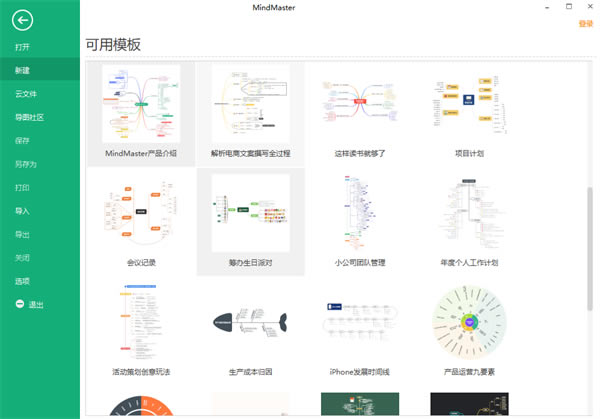Open the MindMaster产品介绍 template thumbnail
The image size is (600, 419).
click(x=141, y=104)
